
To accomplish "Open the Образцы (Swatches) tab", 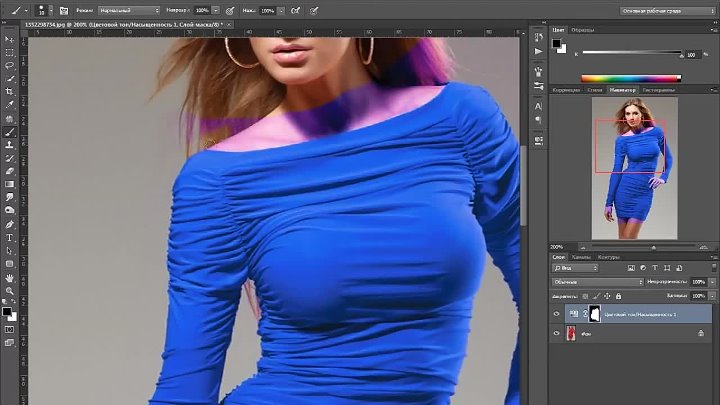I will click(583, 30).
